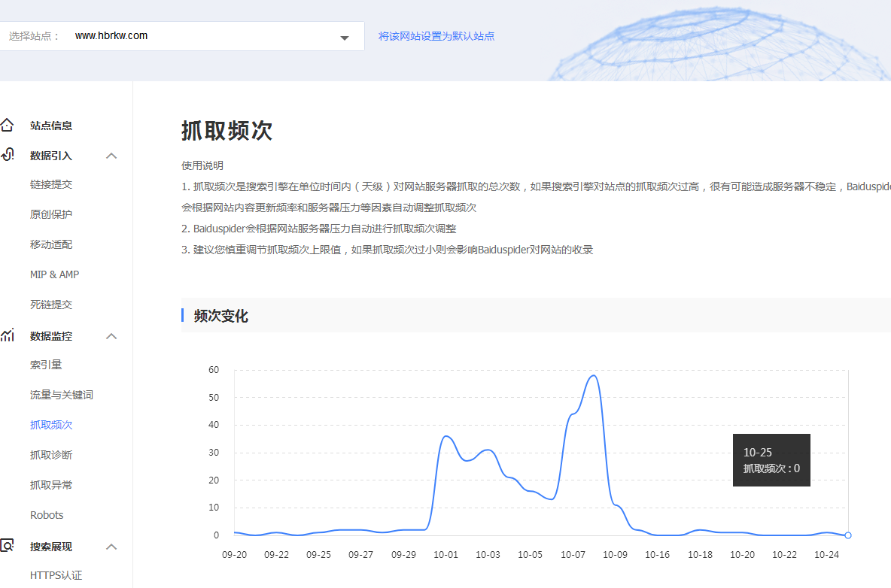Select 移动适配 menu item
The height and width of the screenshot is (588, 891).
(51, 244)
